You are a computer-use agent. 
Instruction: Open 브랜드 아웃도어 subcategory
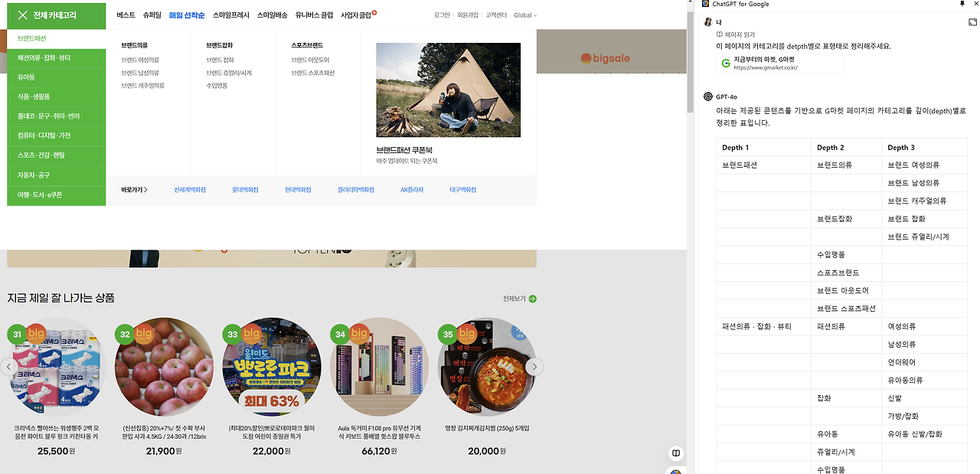pos(310,60)
